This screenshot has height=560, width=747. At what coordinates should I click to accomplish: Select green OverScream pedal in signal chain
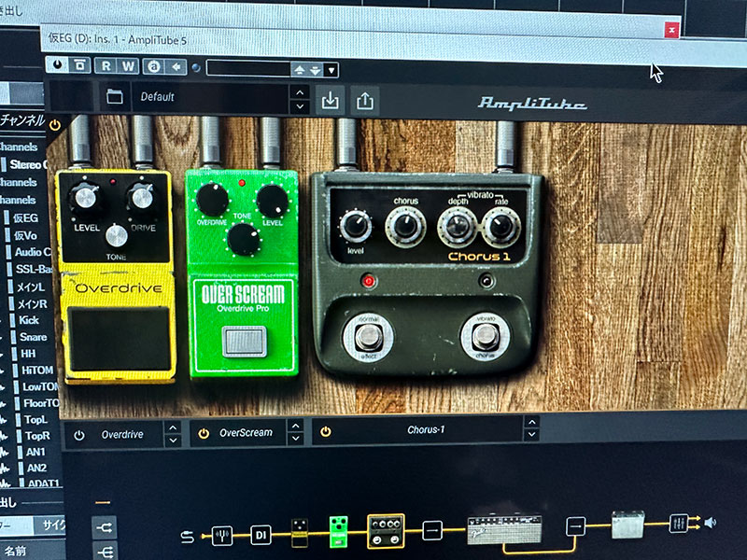[338, 531]
